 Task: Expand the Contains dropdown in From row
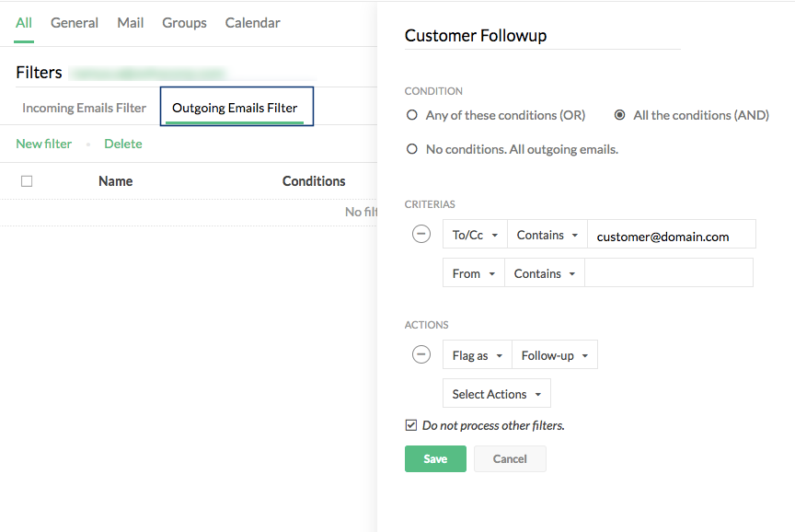tap(545, 273)
